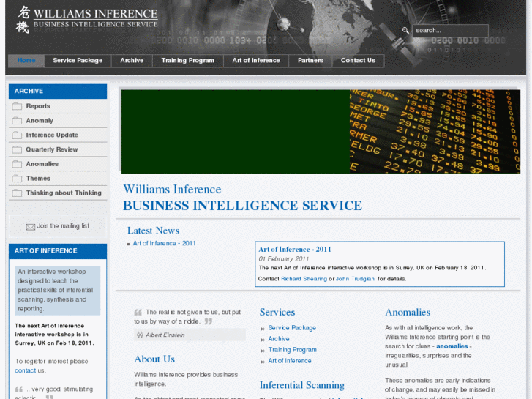Click the Anomalies folder icon in sidebar

(17, 164)
